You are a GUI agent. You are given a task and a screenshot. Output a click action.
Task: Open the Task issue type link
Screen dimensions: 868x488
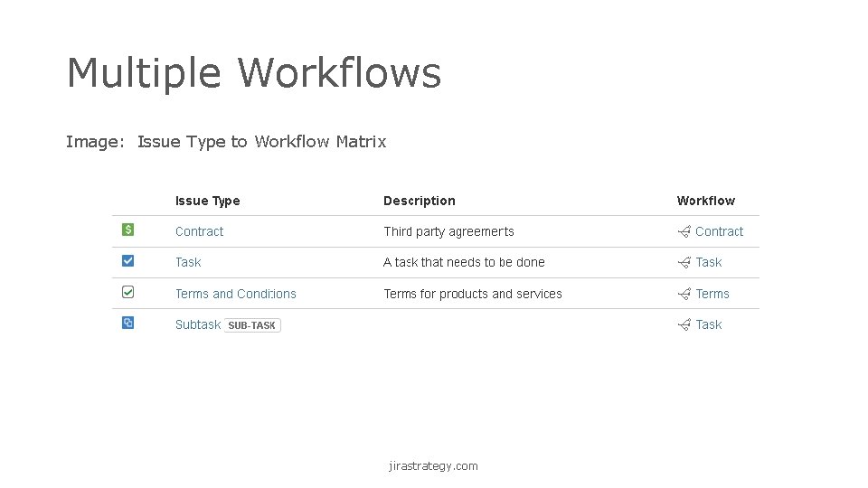point(188,262)
